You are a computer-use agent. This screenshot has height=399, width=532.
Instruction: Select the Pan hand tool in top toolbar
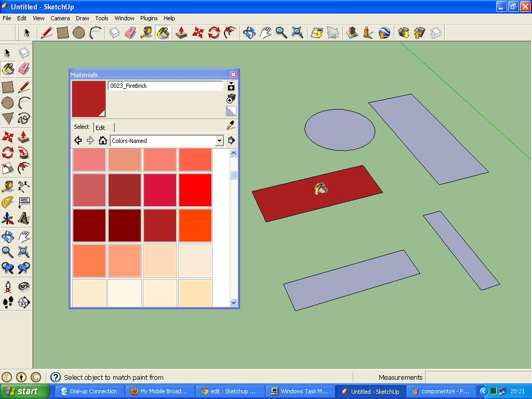coord(265,33)
